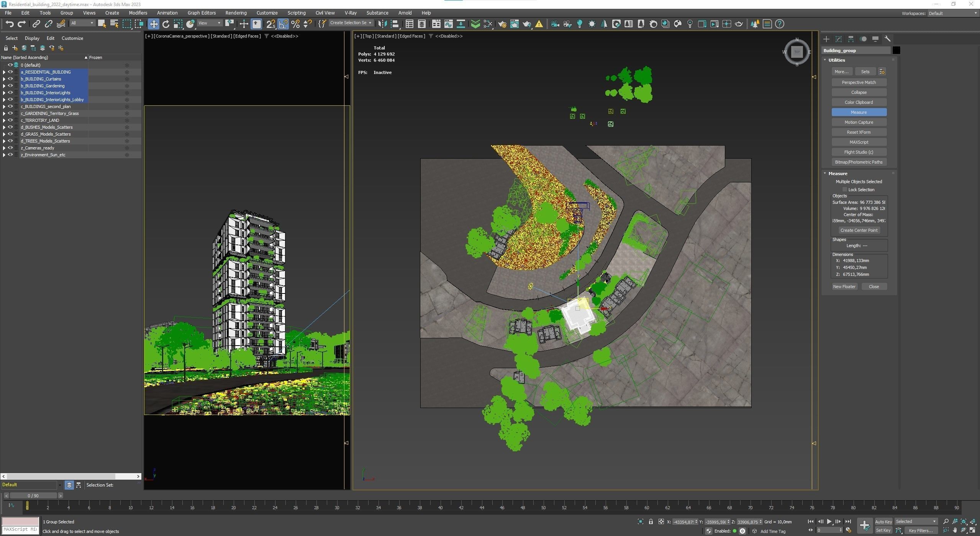980x536 pixels.
Task: Click the Create Center Point button
Action: (x=859, y=230)
